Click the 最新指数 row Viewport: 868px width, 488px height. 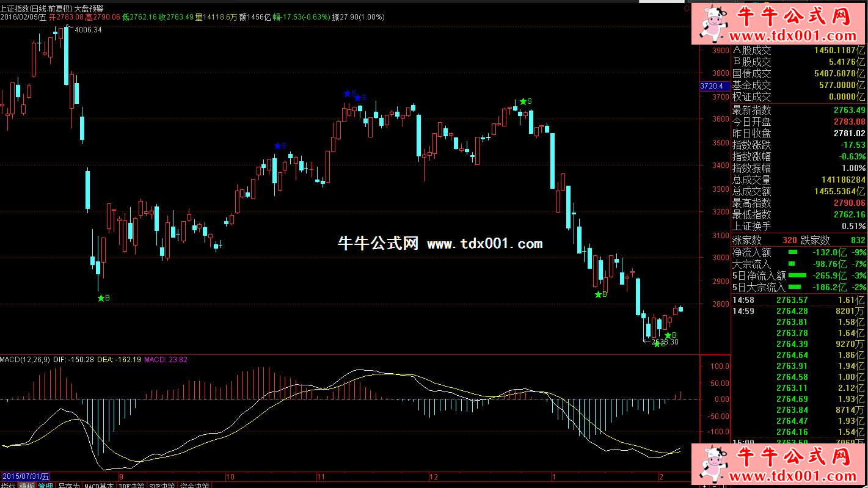coord(799,111)
